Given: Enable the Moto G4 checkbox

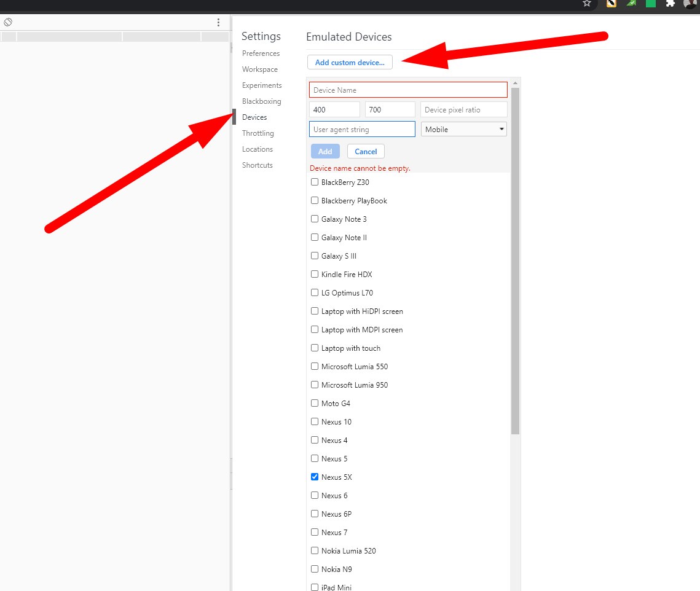Looking at the screenshot, I should pos(315,403).
